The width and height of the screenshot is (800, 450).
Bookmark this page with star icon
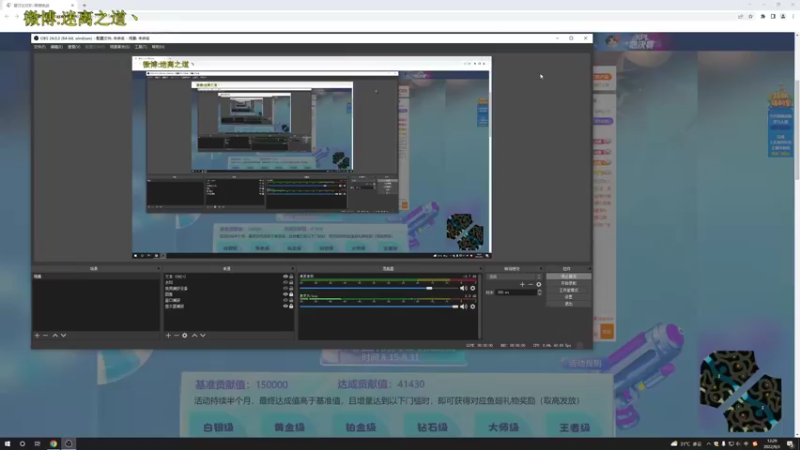coord(751,16)
